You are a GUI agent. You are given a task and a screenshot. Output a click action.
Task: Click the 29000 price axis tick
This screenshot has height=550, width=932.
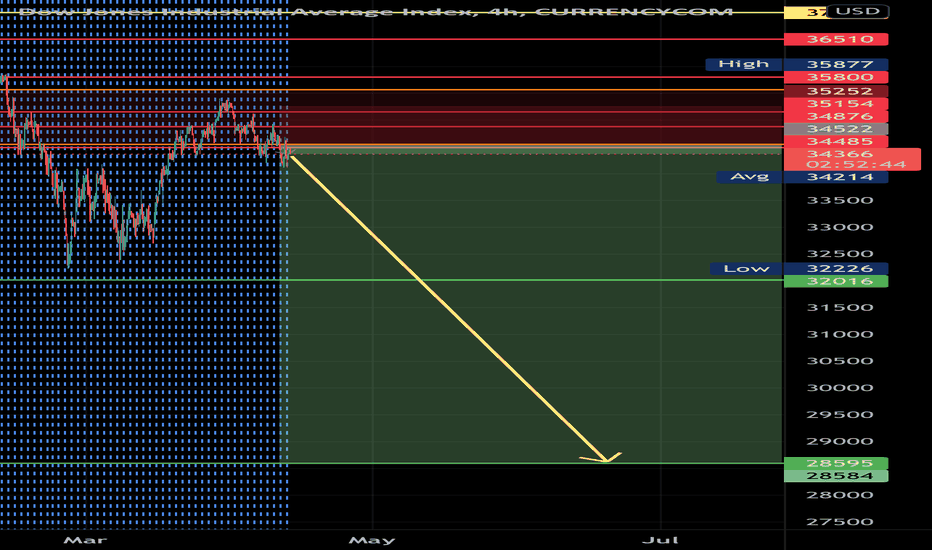point(839,441)
